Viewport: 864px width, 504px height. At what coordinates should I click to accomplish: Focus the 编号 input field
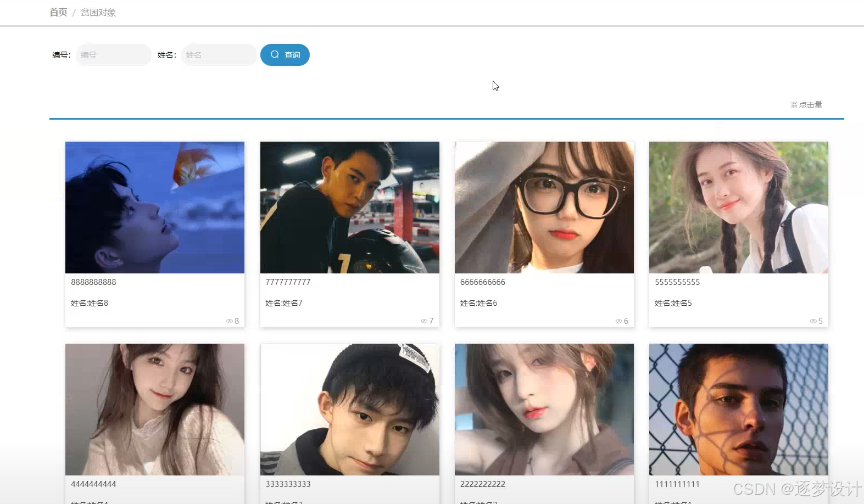coord(113,55)
